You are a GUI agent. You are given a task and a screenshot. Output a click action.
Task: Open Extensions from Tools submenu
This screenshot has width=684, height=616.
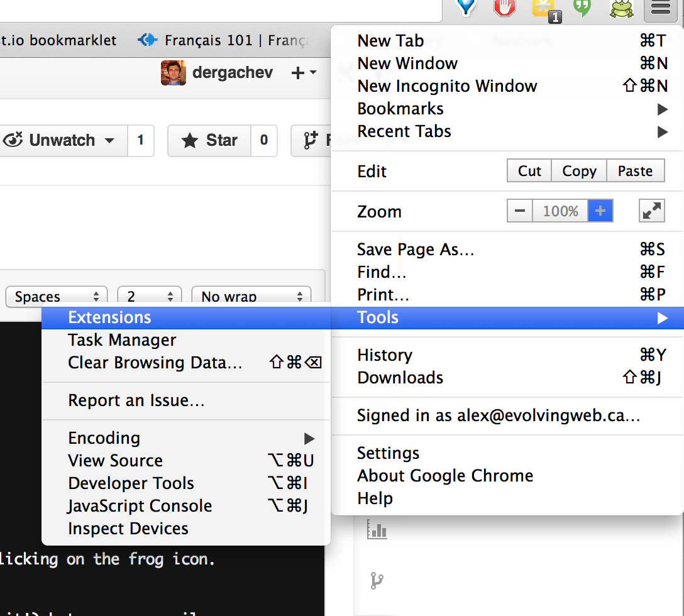(x=186, y=317)
